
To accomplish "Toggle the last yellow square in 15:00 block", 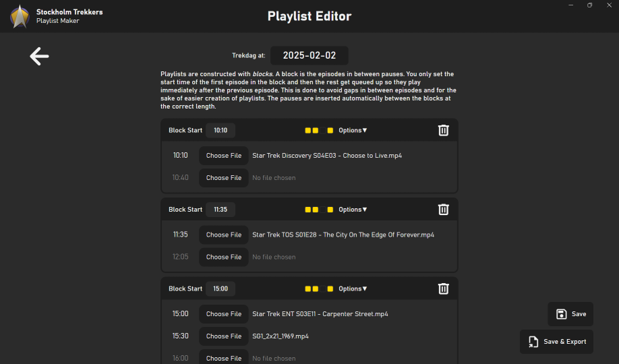I will (330, 289).
